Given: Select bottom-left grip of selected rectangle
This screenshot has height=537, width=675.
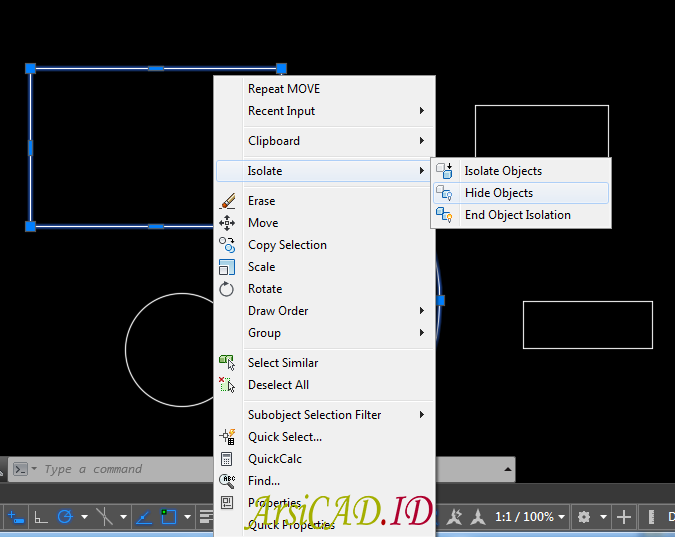Looking at the screenshot, I should click(x=30, y=226).
